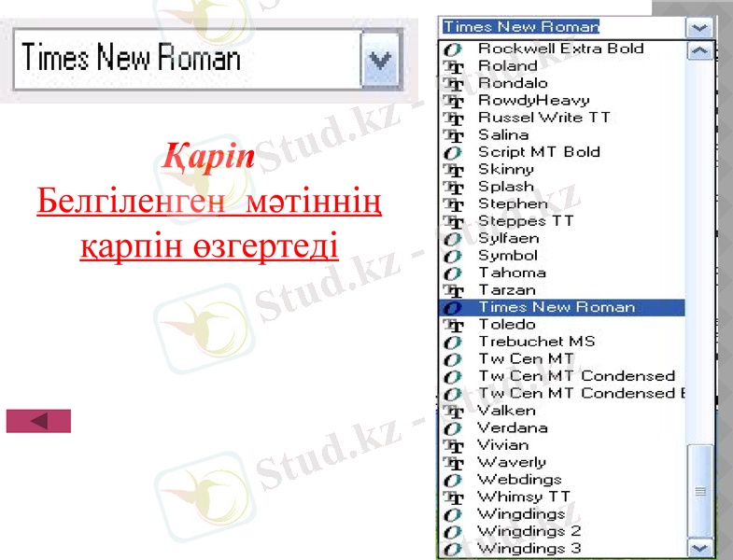The width and height of the screenshot is (733, 560).
Task: Collapse the font list with top dropdown arrow
Action: (699, 28)
